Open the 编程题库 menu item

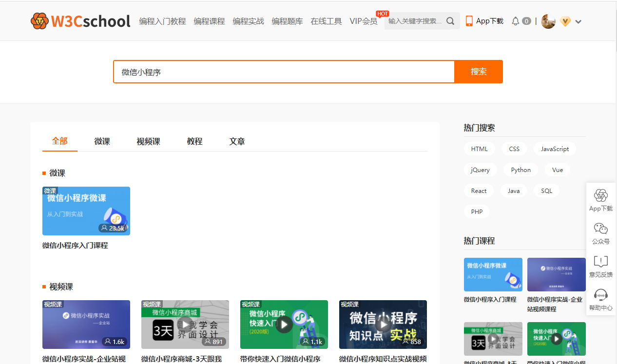click(x=287, y=21)
